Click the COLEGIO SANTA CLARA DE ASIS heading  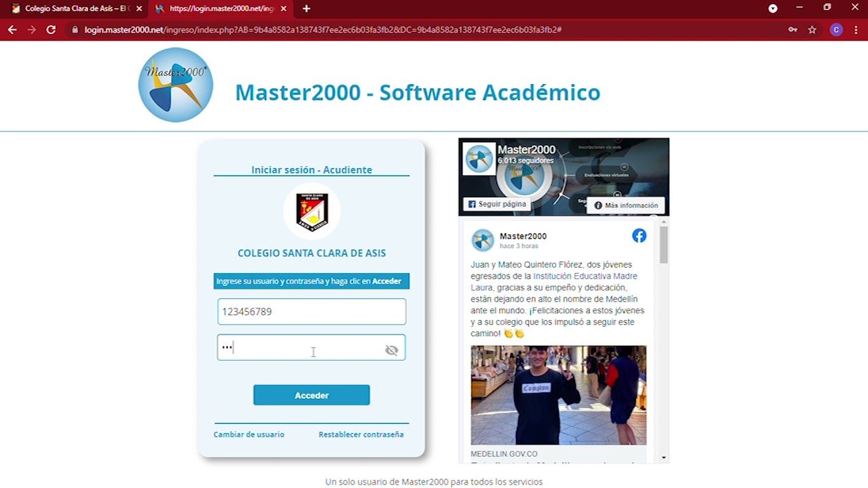point(312,253)
